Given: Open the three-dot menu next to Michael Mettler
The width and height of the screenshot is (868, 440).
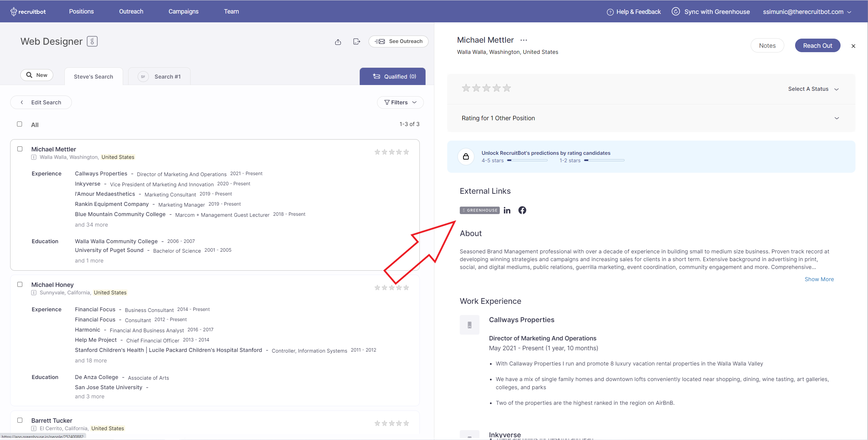Looking at the screenshot, I should tap(524, 40).
